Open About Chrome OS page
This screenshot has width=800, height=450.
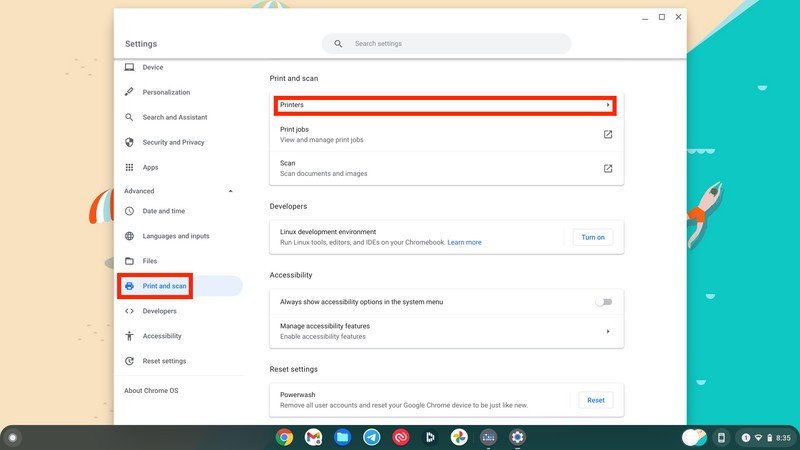point(151,390)
